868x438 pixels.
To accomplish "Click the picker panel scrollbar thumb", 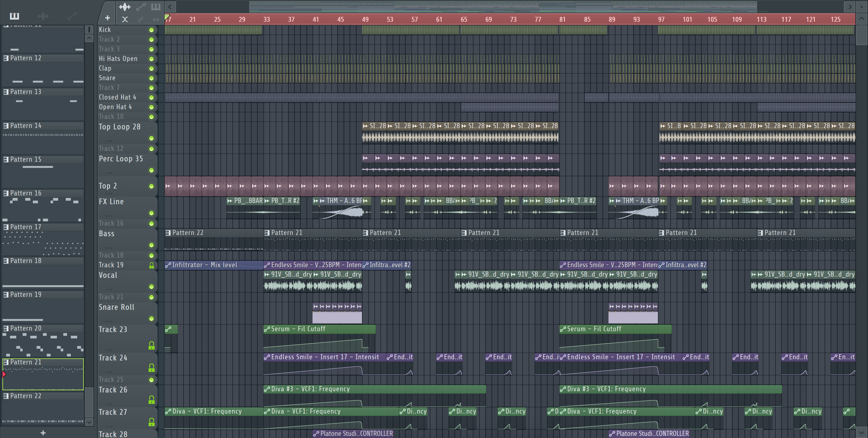I will 89,402.
